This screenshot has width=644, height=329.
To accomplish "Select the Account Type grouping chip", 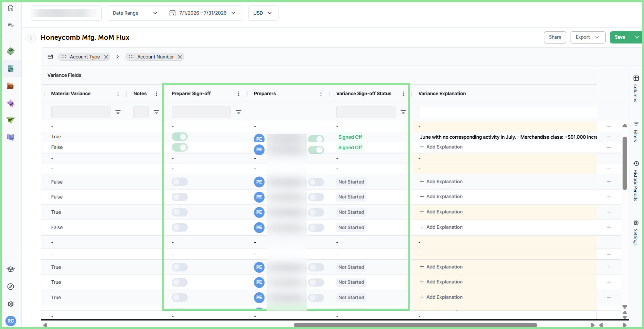I will click(x=85, y=57).
